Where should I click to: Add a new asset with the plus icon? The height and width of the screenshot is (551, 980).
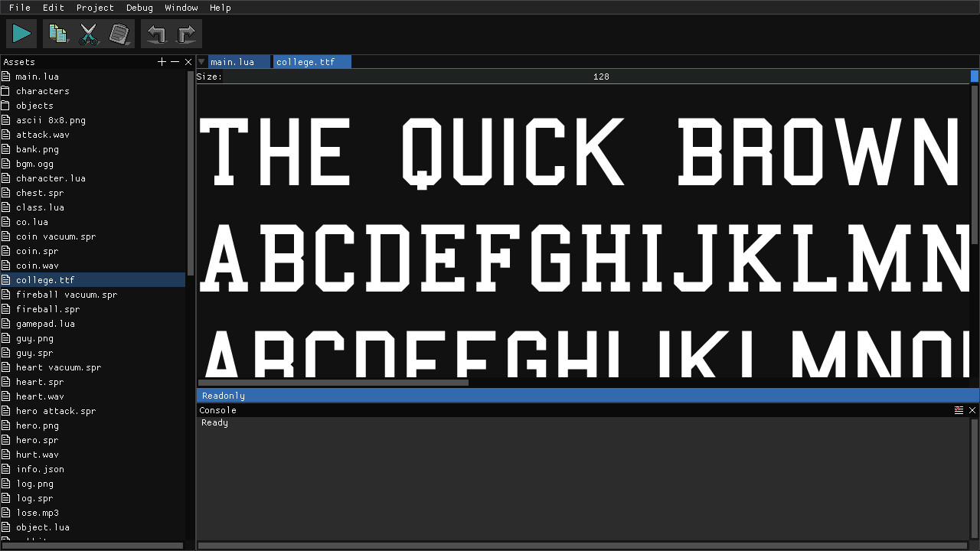(x=162, y=61)
